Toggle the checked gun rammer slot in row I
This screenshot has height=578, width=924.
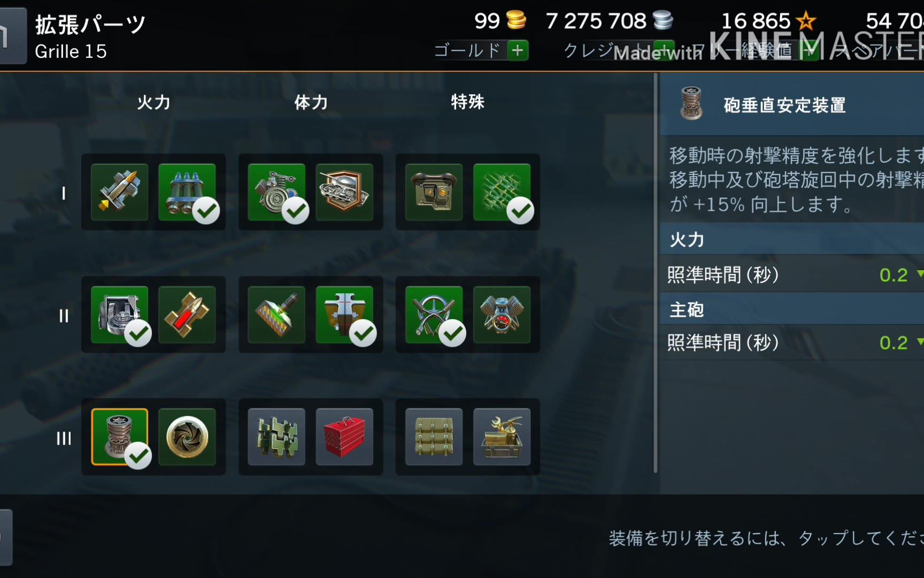[187, 192]
